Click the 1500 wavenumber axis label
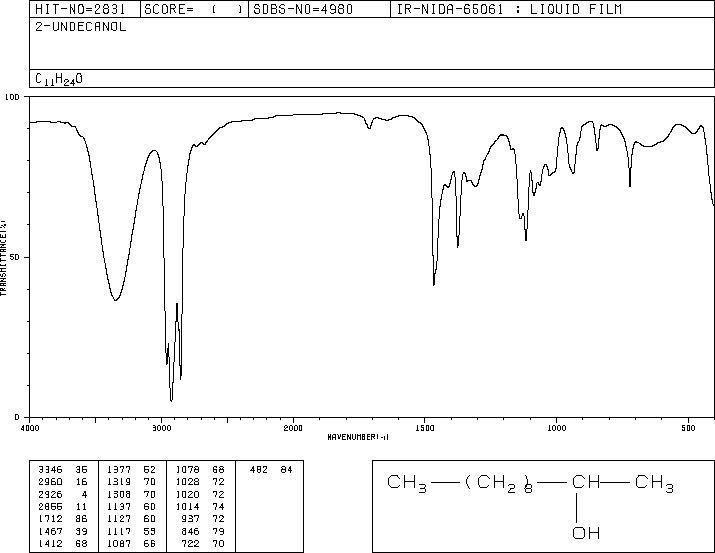715x553 pixels. tap(425, 428)
